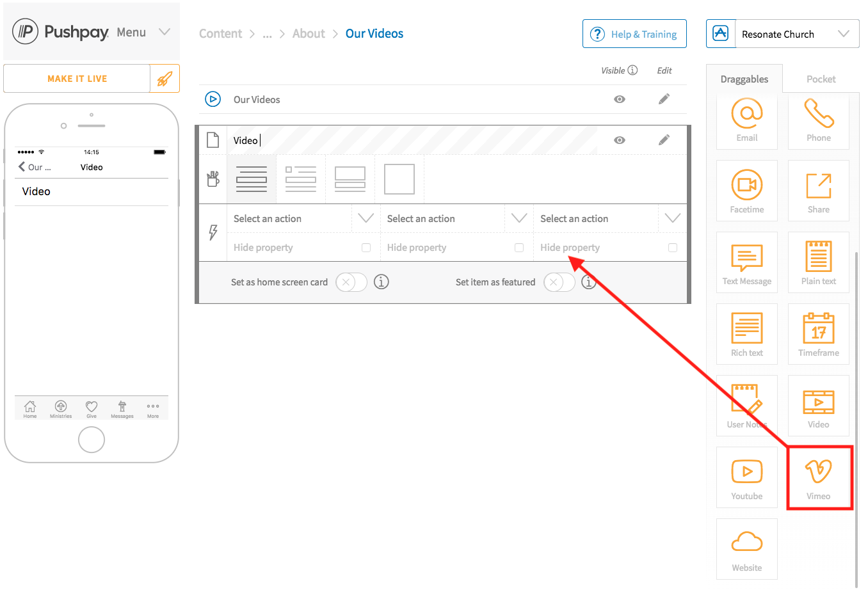
Task: Enable the first Hide property checkbox
Action: coord(366,247)
